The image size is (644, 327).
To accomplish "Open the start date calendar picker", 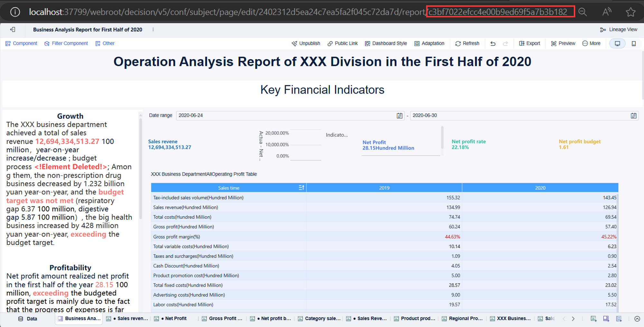I will (x=399, y=115).
